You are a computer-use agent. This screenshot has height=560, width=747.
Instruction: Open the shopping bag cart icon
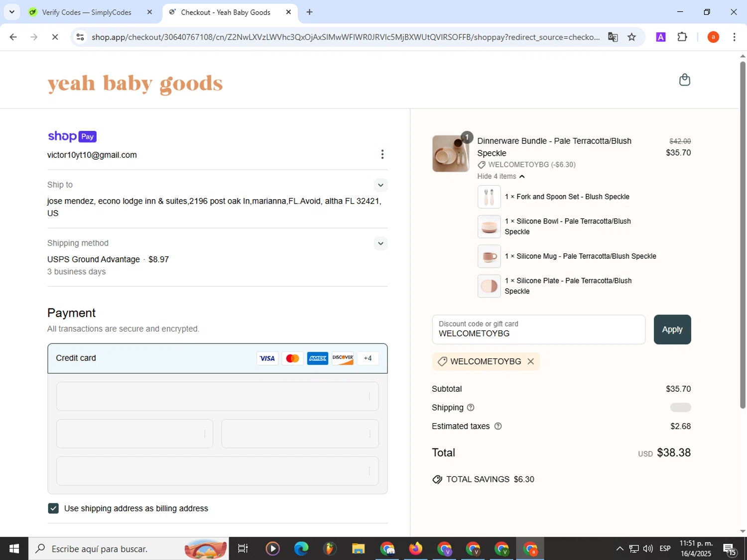pos(685,80)
